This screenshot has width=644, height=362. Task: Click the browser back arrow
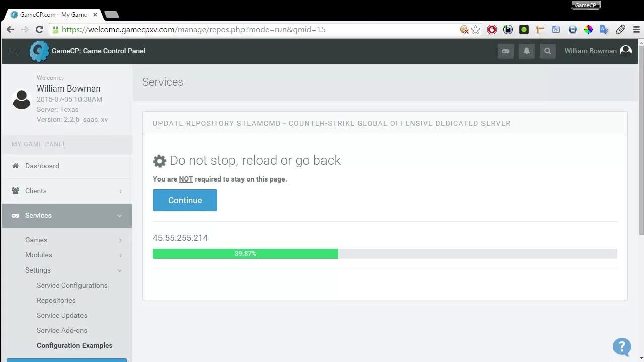10,30
